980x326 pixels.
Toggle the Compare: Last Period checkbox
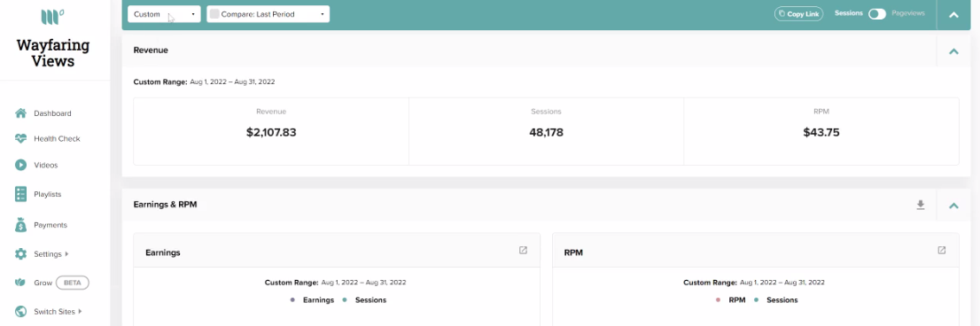(214, 14)
